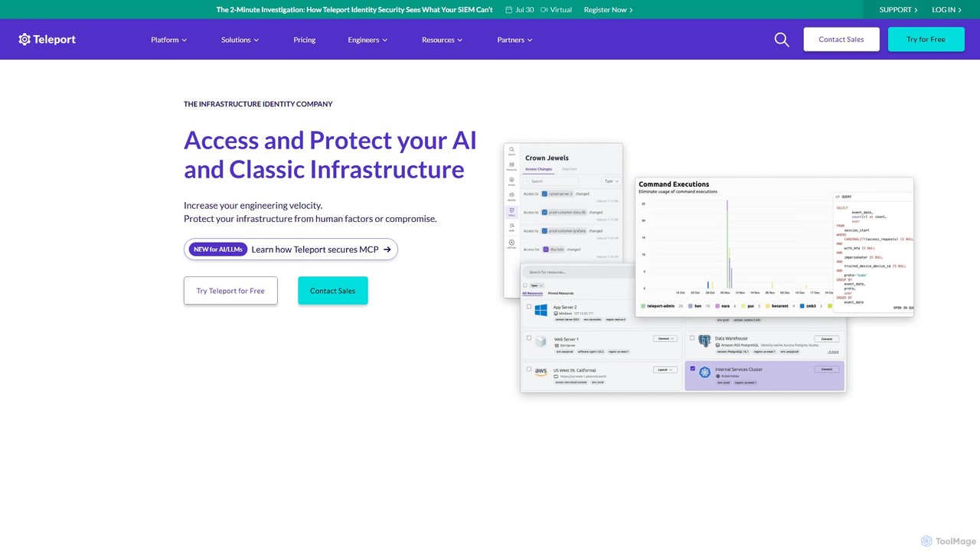Image resolution: width=980 pixels, height=551 pixels.
Task: Check the App Server 2 checkbox
Action: (529, 306)
